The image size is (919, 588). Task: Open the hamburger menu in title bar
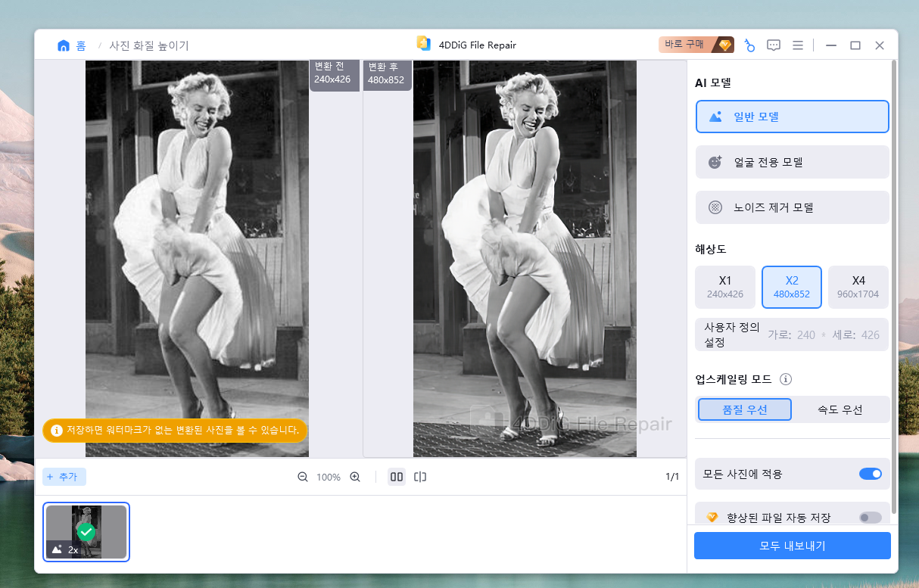tap(797, 45)
